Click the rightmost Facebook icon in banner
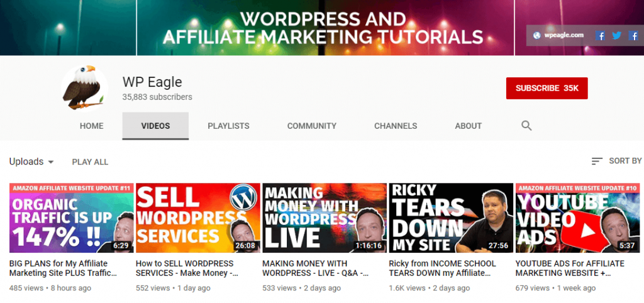Viewport: 644px width, 303px height. [x=633, y=36]
